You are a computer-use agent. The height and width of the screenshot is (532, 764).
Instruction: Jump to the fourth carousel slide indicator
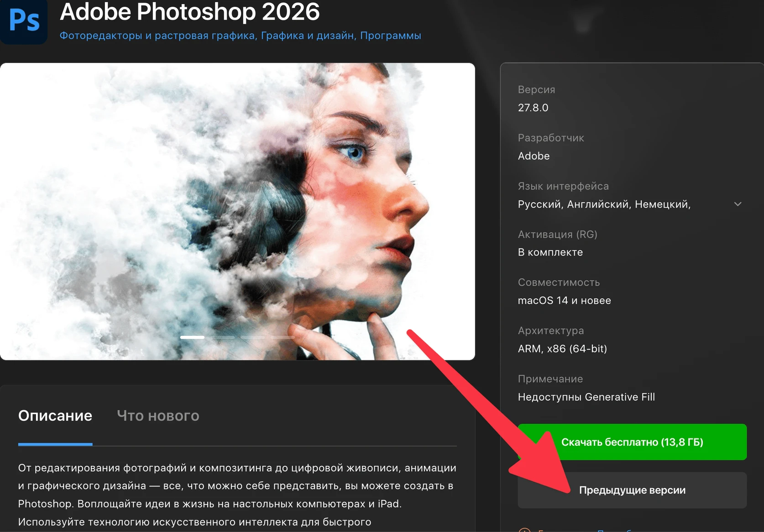pyautogui.click(x=283, y=337)
